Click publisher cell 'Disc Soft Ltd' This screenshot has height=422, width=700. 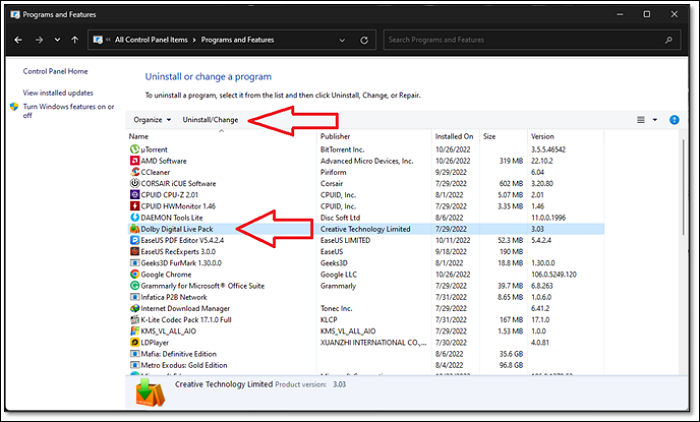[x=340, y=217]
